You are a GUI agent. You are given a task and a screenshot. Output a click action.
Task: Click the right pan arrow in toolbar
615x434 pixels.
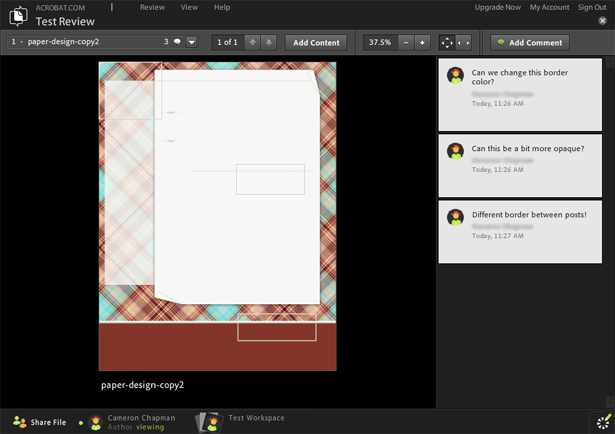468,43
